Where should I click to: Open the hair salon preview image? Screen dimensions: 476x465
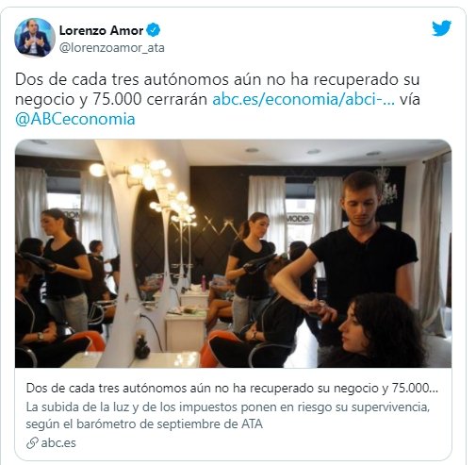point(233,254)
